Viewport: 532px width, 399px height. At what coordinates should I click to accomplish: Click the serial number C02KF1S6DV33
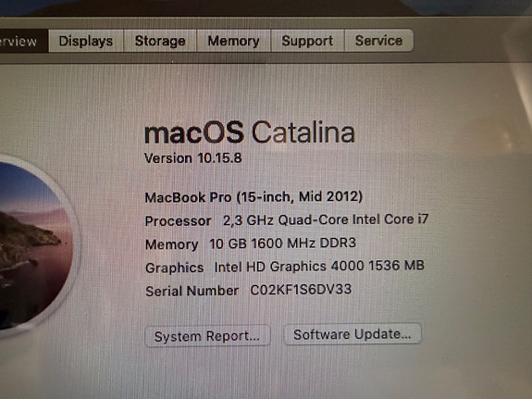301,290
